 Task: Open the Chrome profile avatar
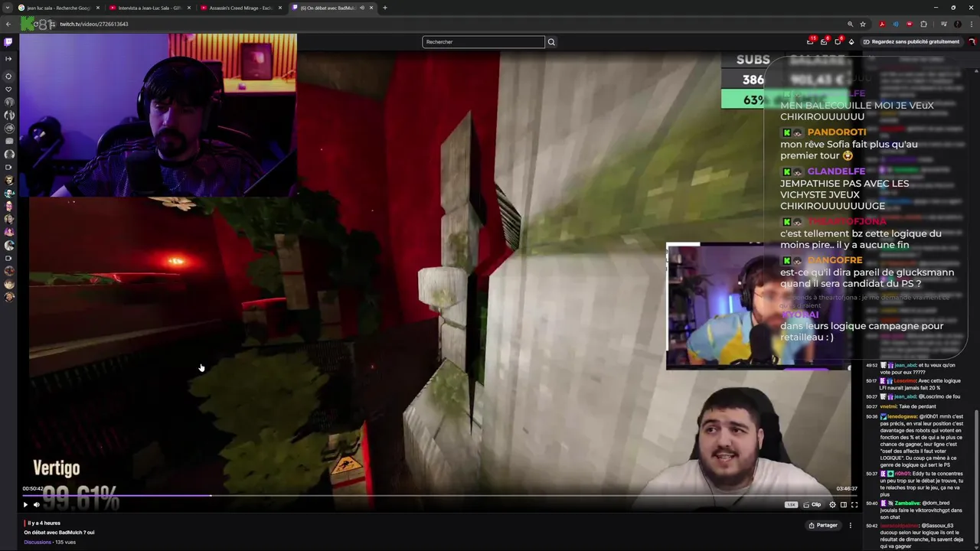click(957, 24)
